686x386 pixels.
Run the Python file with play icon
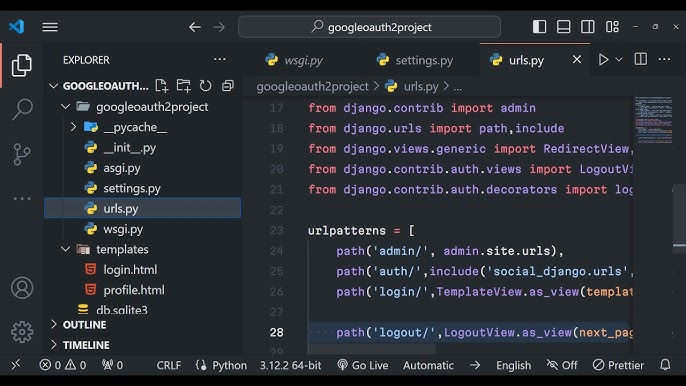click(x=603, y=60)
